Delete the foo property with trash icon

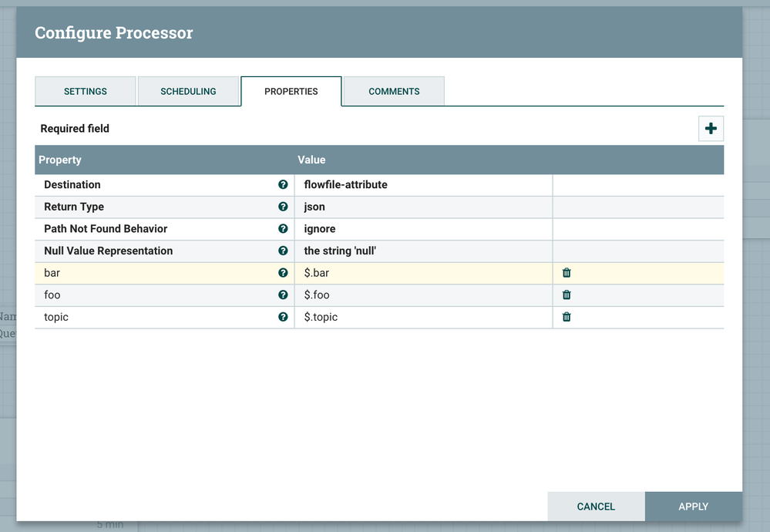[567, 295]
